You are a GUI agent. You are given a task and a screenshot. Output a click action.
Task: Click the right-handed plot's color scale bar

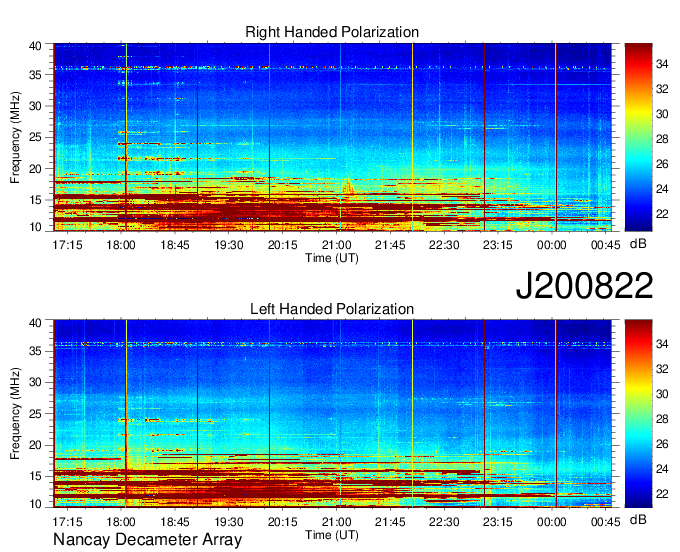pos(638,137)
